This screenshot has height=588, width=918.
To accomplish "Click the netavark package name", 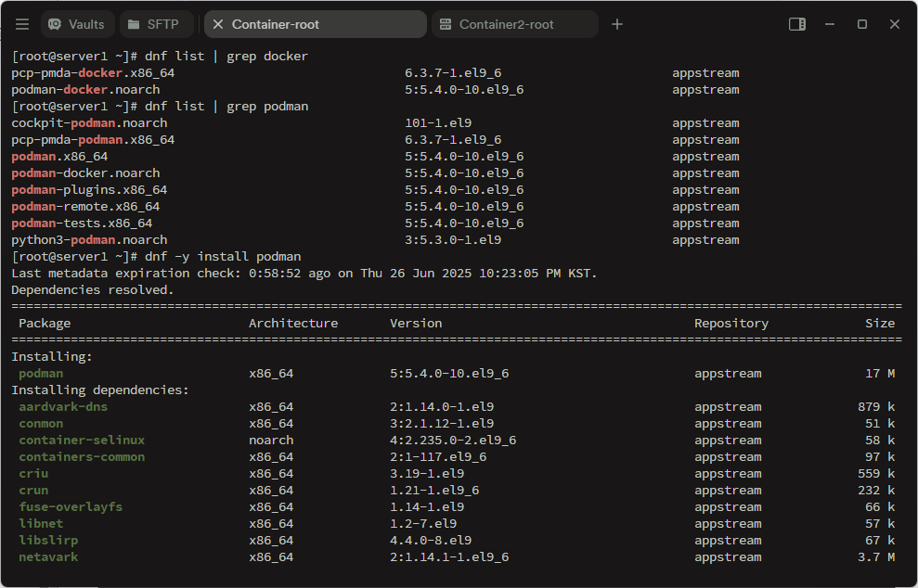I will tap(48, 557).
